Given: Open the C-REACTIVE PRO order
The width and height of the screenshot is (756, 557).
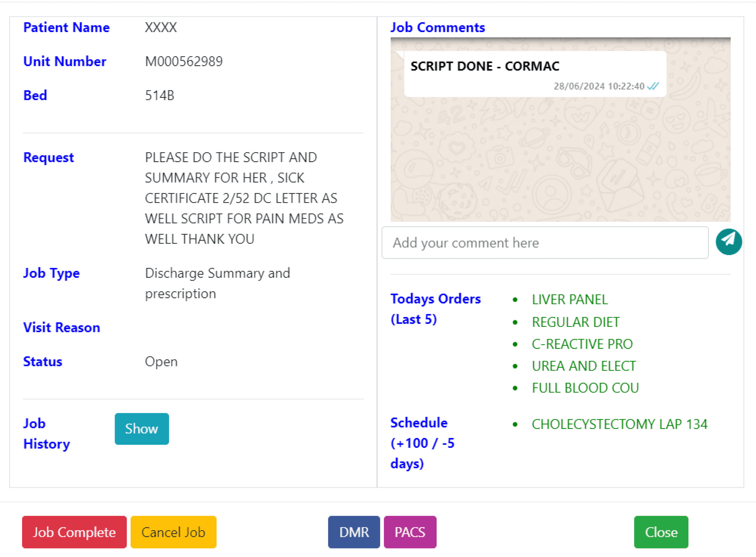Looking at the screenshot, I should 582,344.
